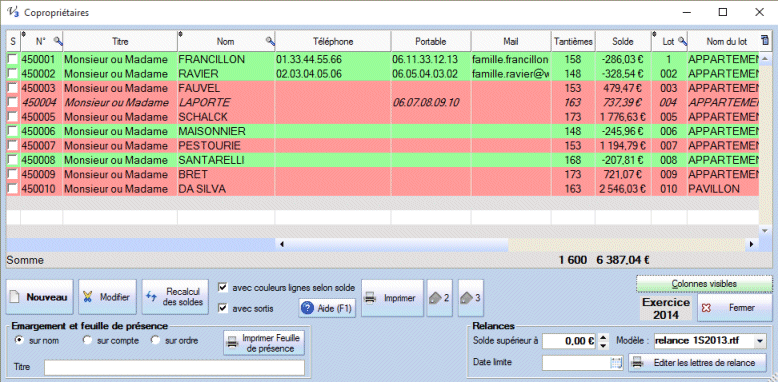Open the Modèle relance dropdown
This screenshot has width=778, height=382.
(760, 341)
